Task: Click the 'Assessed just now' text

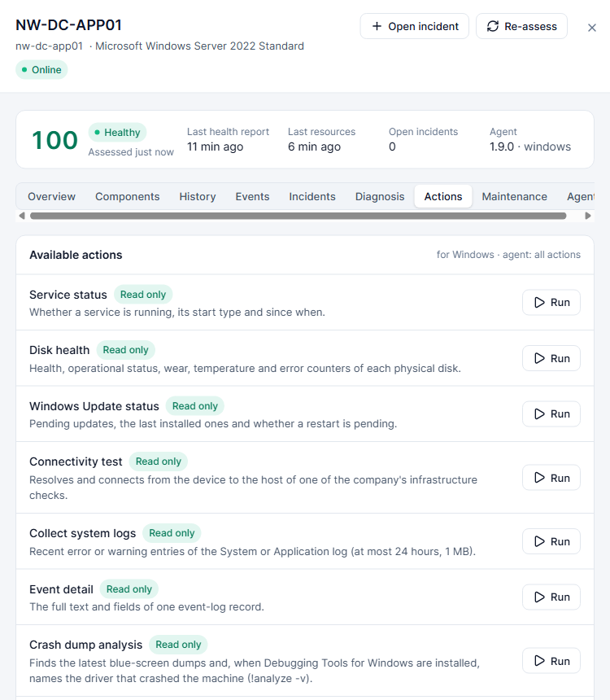Action: point(131,152)
